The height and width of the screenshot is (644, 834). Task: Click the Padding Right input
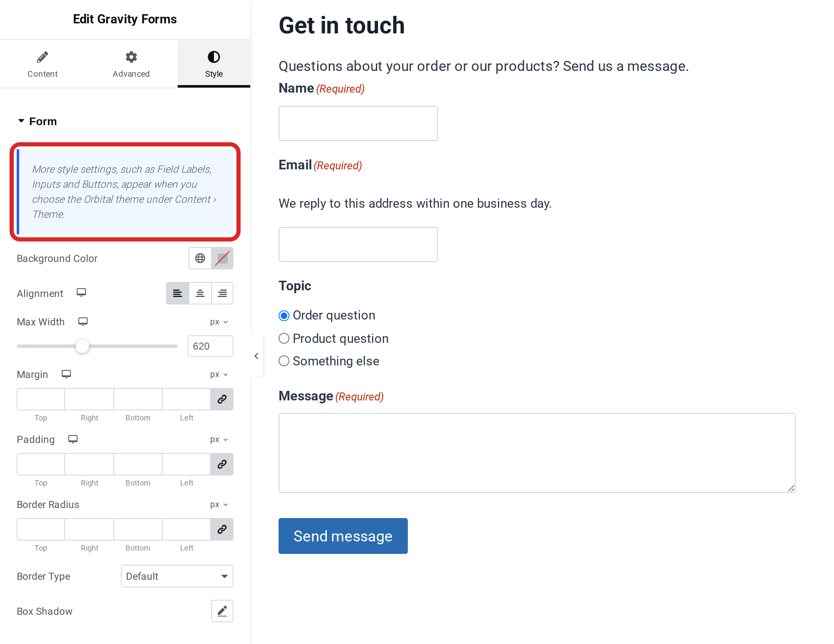(x=89, y=464)
